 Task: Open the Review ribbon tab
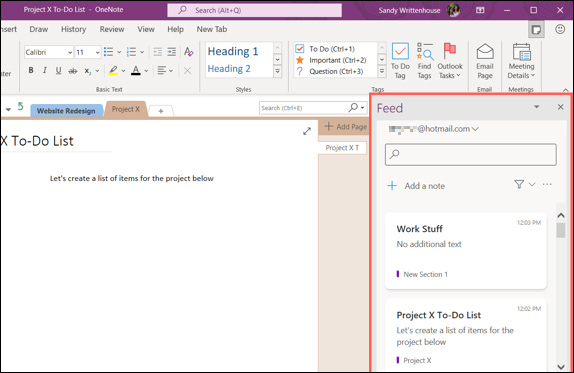[112, 29]
